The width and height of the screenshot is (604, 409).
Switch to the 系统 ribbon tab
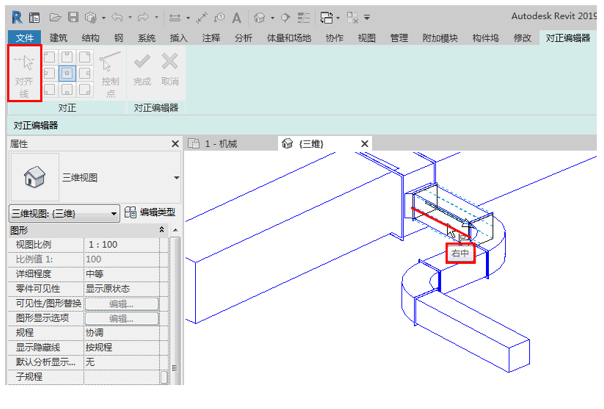(x=147, y=38)
